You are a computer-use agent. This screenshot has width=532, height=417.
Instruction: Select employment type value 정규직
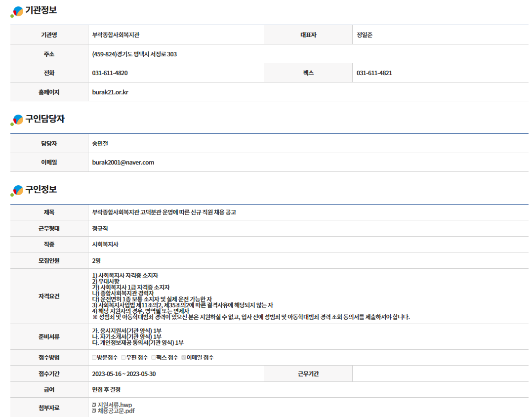coord(100,229)
